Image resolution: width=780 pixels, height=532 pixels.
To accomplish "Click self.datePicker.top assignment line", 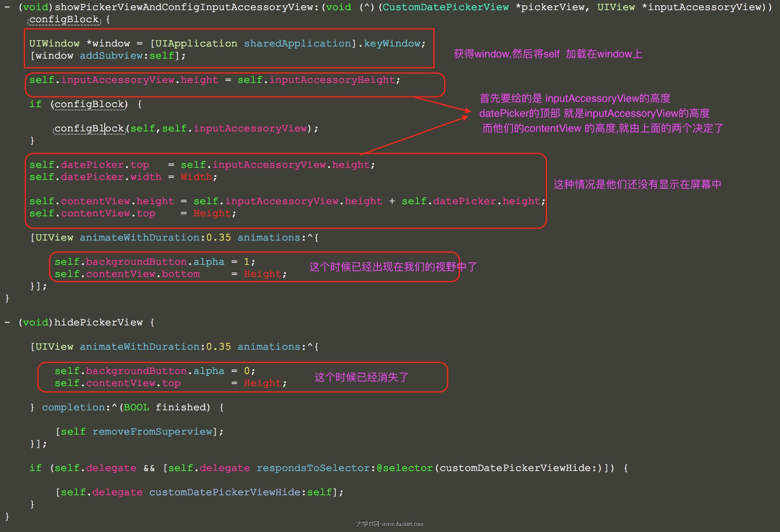I will coord(89,165).
